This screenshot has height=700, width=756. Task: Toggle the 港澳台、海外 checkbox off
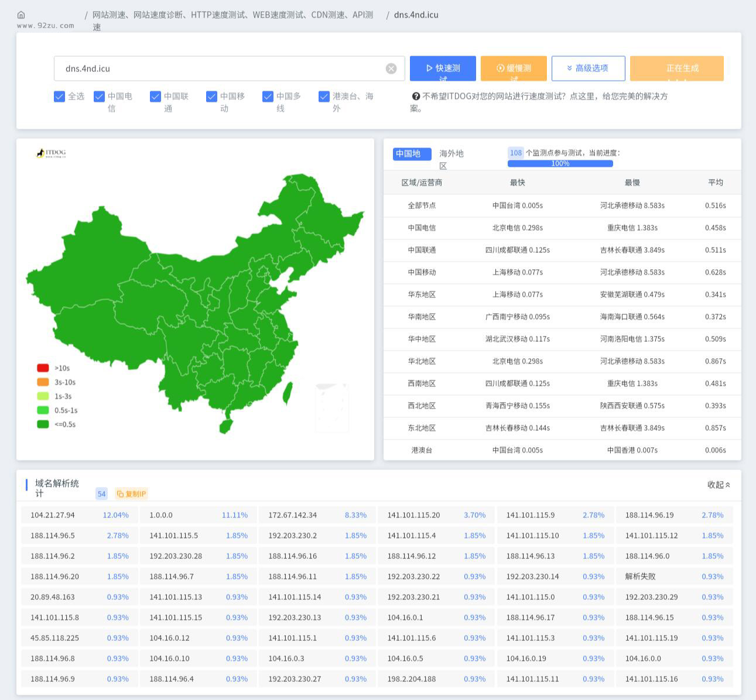324,97
